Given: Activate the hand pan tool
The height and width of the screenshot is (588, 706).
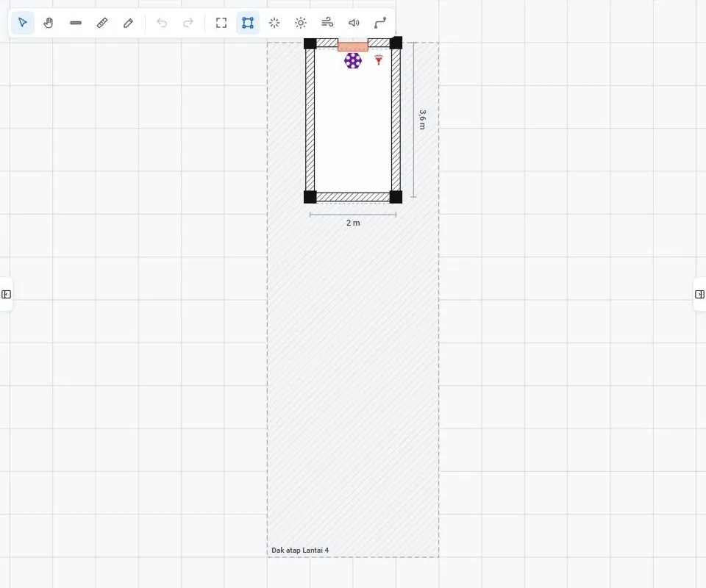Looking at the screenshot, I should [49, 23].
